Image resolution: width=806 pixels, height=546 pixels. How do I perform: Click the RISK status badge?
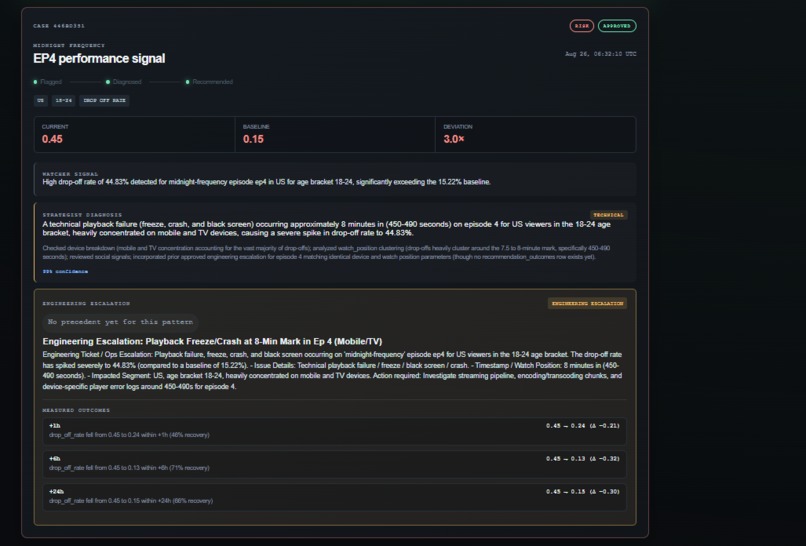pyautogui.click(x=581, y=26)
